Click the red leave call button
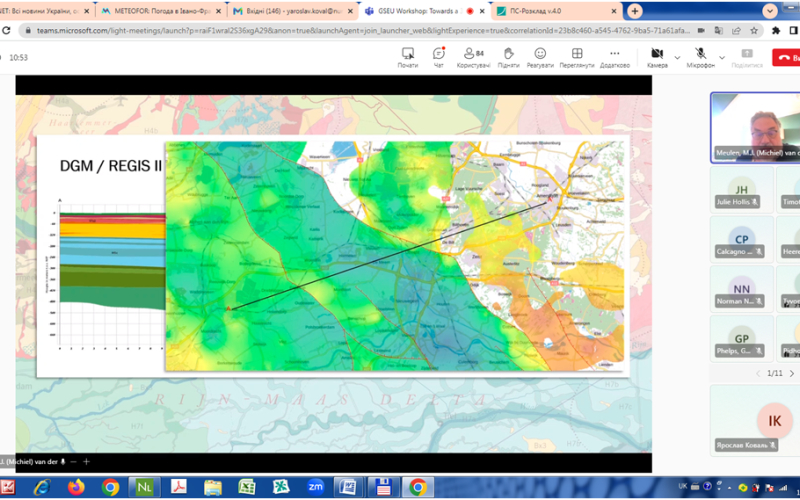Image resolution: width=800 pixels, height=500 pixels. [786, 58]
